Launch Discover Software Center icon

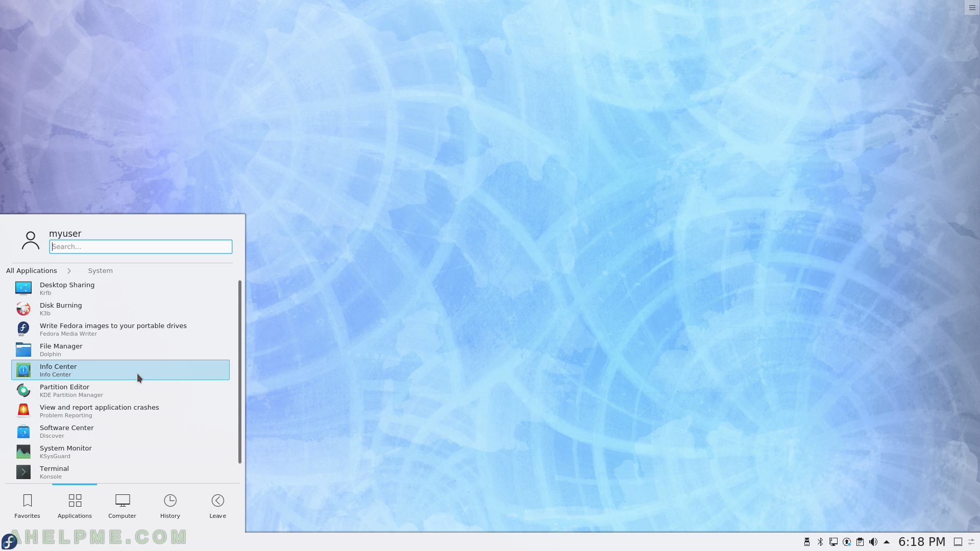(x=23, y=431)
